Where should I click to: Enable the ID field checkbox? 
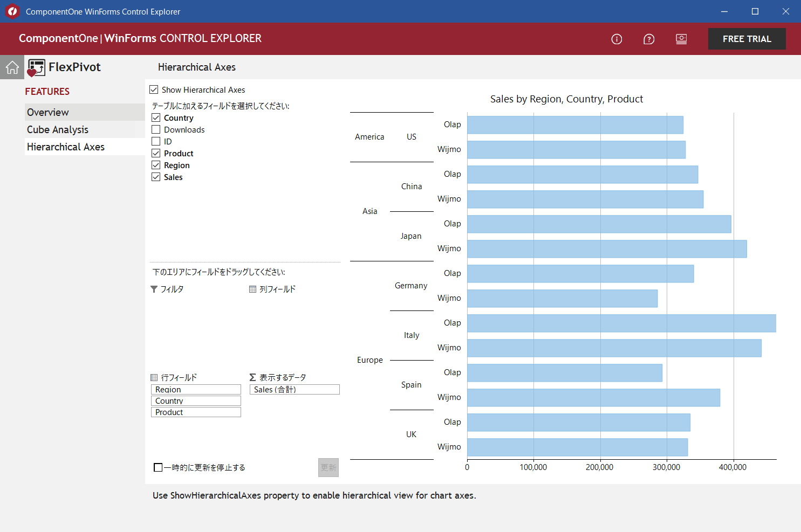156,141
